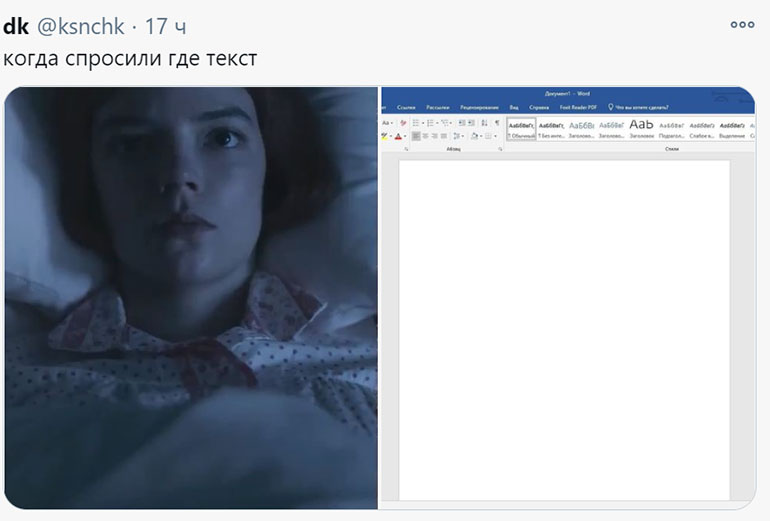Toggle align left paragraph button

point(416,136)
